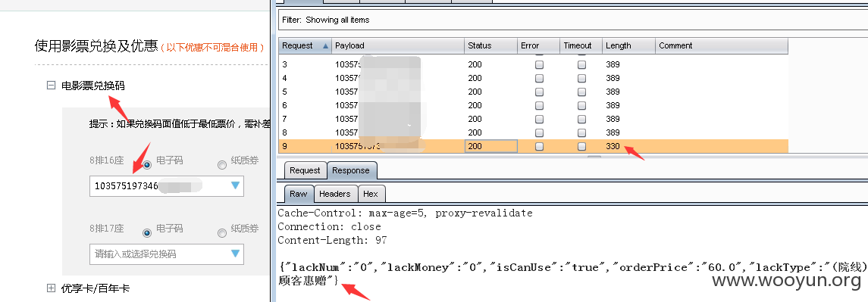Click the Connection: close header line
Viewport: 868px width, 302px height.
coord(329,227)
